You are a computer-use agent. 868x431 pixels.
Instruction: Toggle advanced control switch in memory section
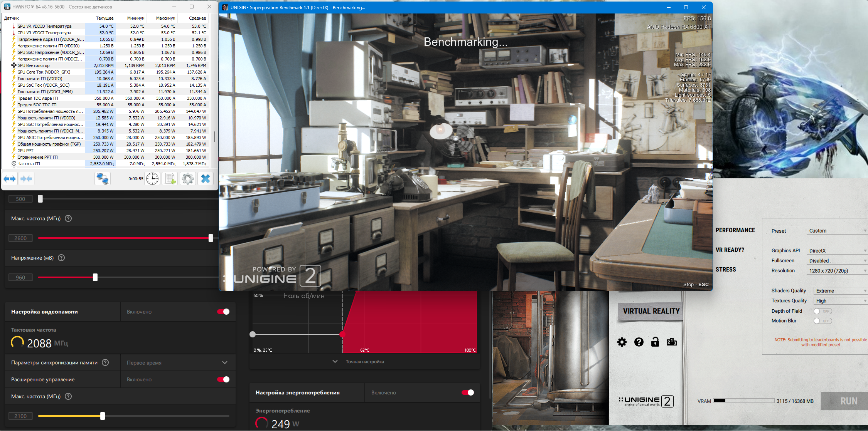(x=223, y=379)
